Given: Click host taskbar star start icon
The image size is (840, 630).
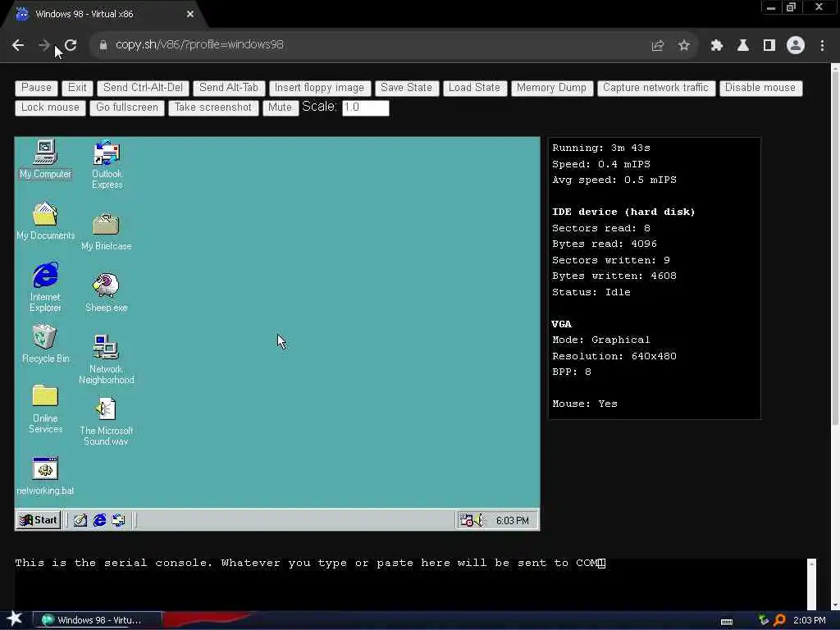Looking at the screenshot, I should pos(15,619).
